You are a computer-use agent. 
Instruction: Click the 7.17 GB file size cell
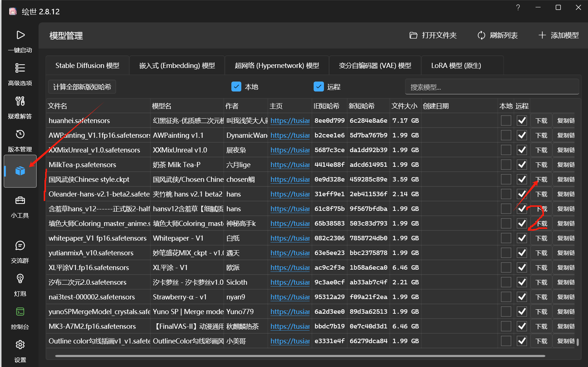click(405, 120)
